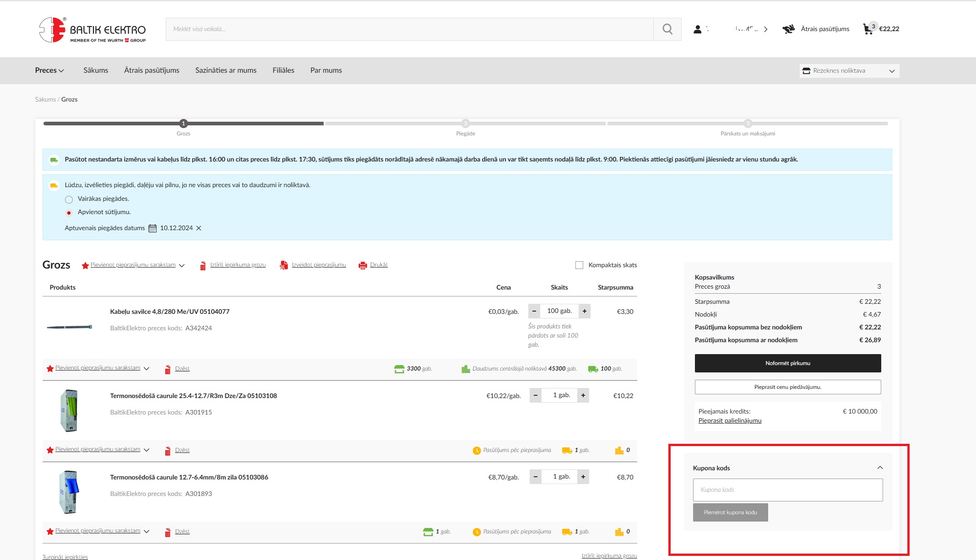Click the Kupona kods input field
Screen dimensions: 976x560
coord(787,490)
